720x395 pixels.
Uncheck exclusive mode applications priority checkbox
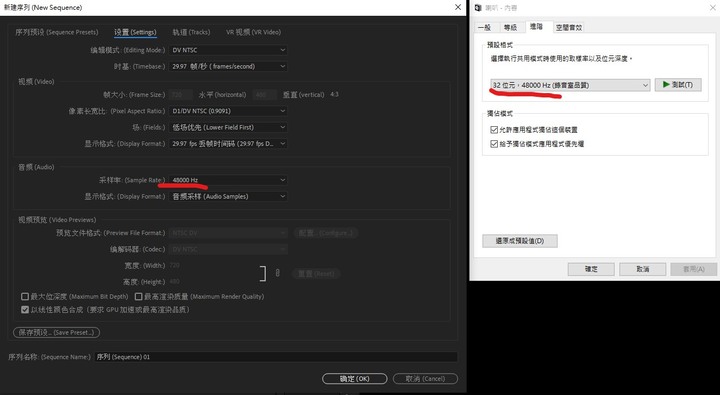[x=494, y=144]
